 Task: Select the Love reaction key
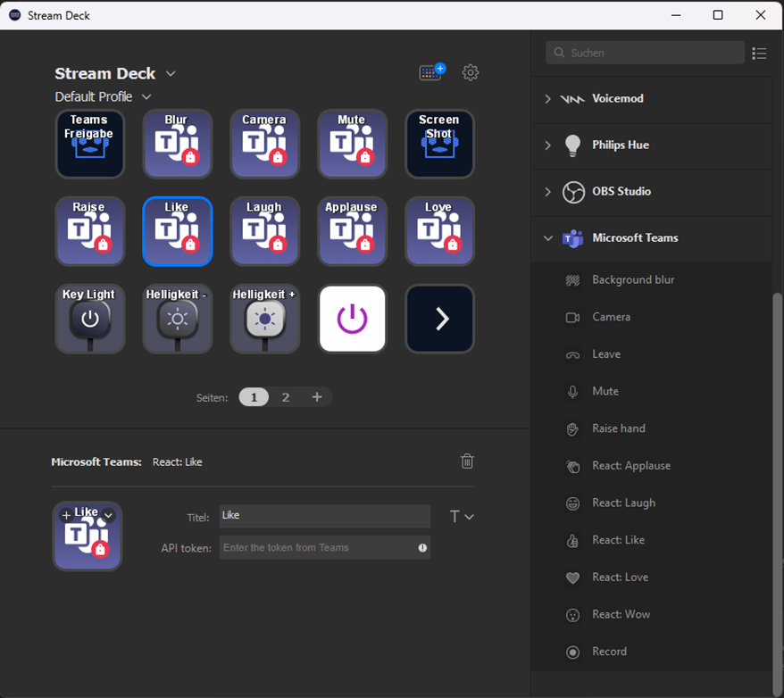click(x=439, y=231)
